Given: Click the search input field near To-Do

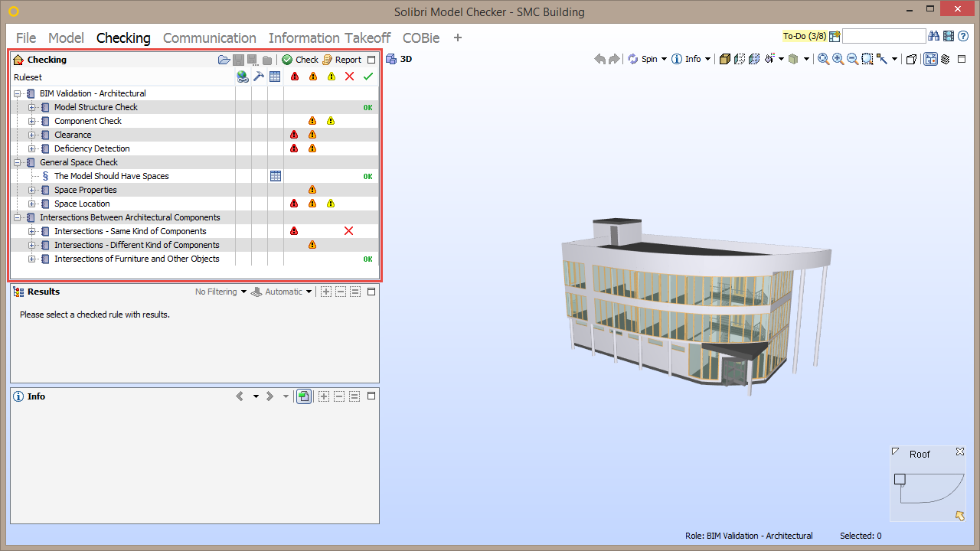Looking at the screenshot, I should 884,35.
